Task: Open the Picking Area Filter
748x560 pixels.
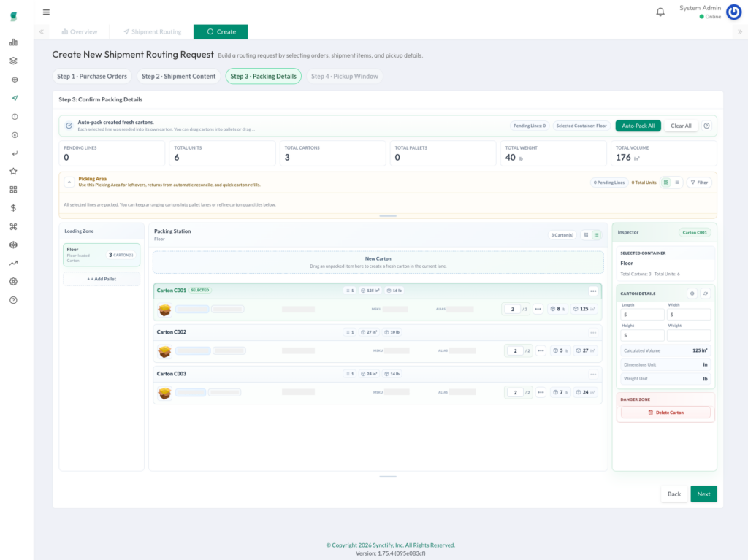Action: pos(699,183)
